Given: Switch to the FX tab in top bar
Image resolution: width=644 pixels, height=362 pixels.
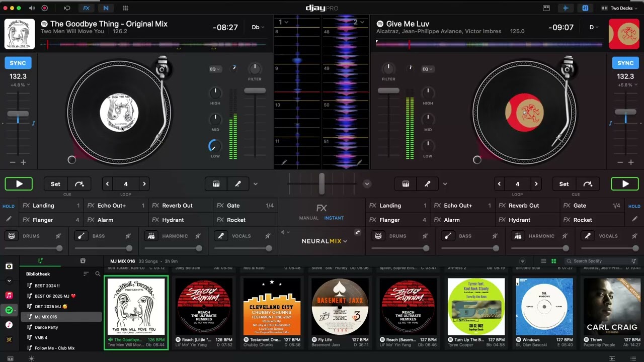Looking at the screenshot, I should click(87, 8).
